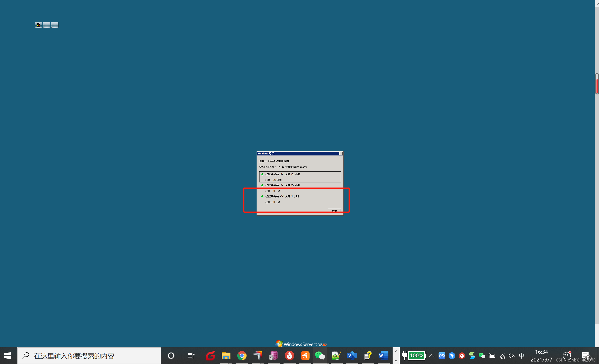Click the Cancel (取消) button in login dialog
The width and height of the screenshot is (599, 364).
(x=334, y=211)
